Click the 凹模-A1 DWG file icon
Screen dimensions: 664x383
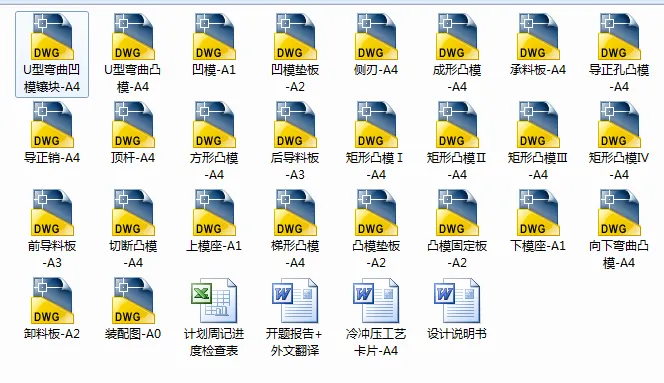point(214,36)
